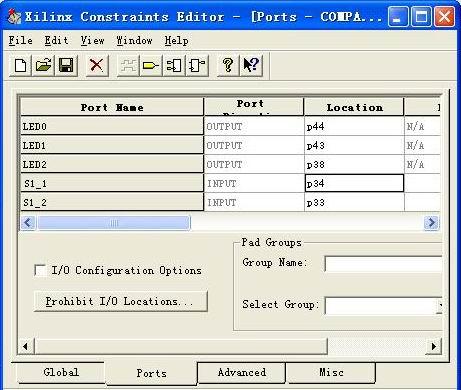The image size is (461, 390).
Task: Click the Port Name column header
Action: (112, 107)
